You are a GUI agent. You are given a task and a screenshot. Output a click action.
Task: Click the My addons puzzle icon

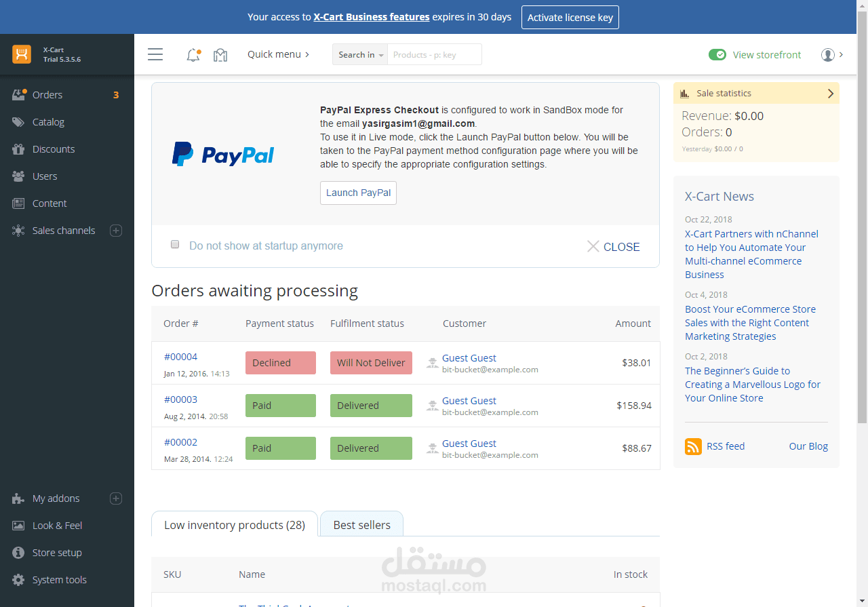tap(19, 498)
